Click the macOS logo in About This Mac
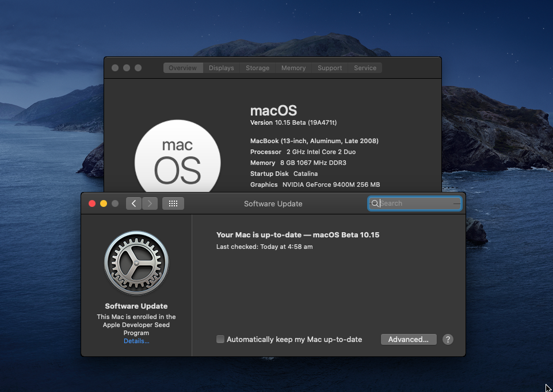The height and width of the screenshot is (392, 553). pyautogui.click(x=178, y=156)
